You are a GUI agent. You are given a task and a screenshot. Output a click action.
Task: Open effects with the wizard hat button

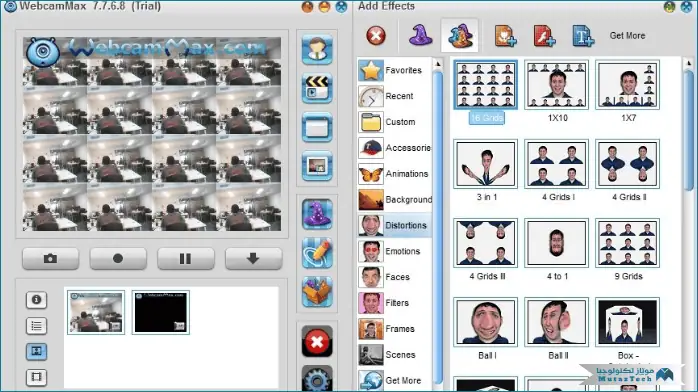(x=317, y=214)
